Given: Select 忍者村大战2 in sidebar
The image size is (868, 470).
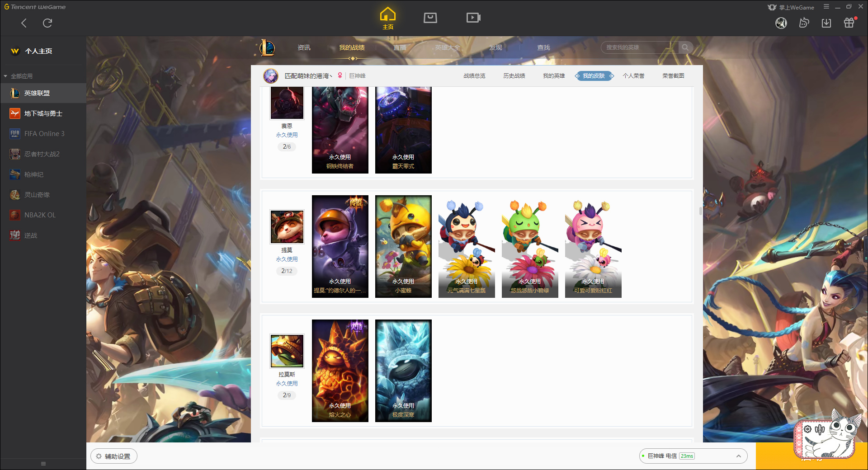Looking at the screenshot, I should pyautogui.click(x=43, y=154).
